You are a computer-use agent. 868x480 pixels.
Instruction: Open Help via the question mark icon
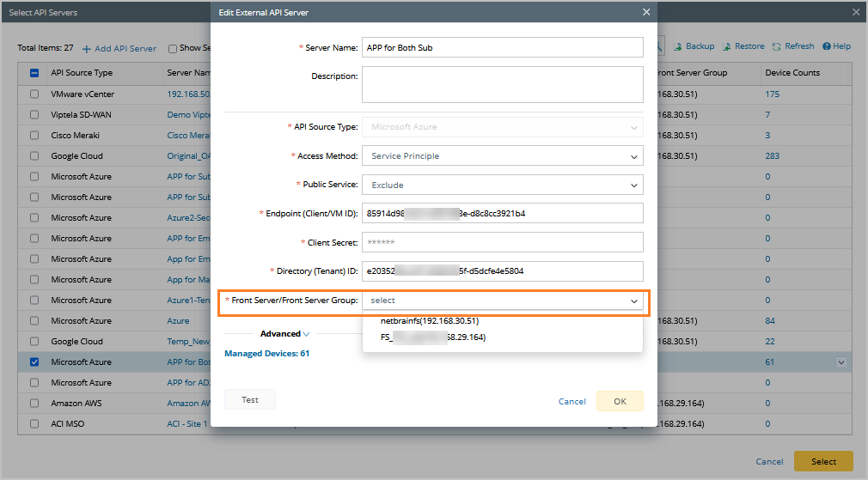pos(826,46)
